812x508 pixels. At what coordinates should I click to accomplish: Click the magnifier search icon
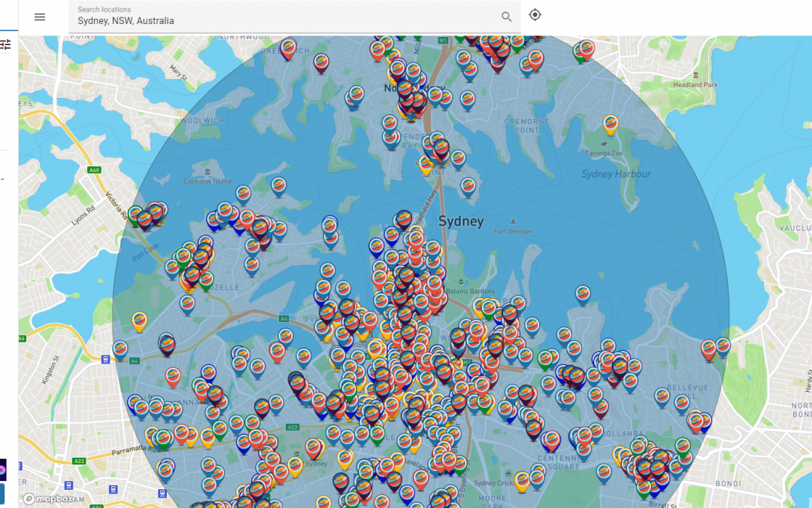point(507,17)
